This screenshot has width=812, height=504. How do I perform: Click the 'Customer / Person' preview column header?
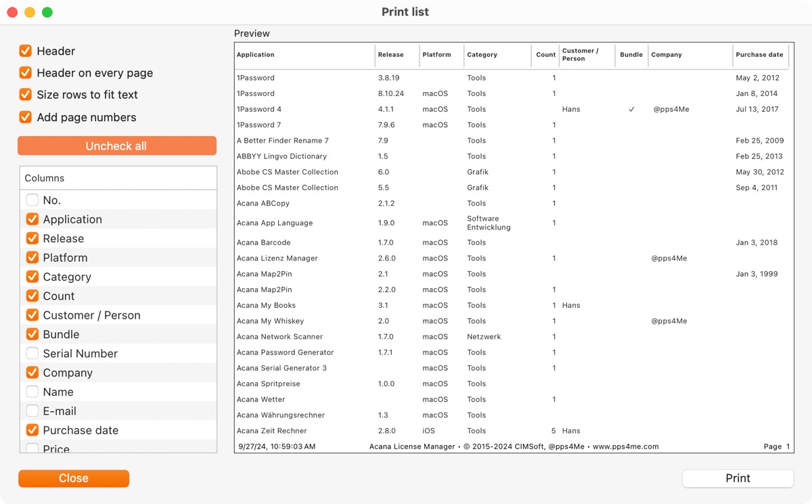click(581, 55)
